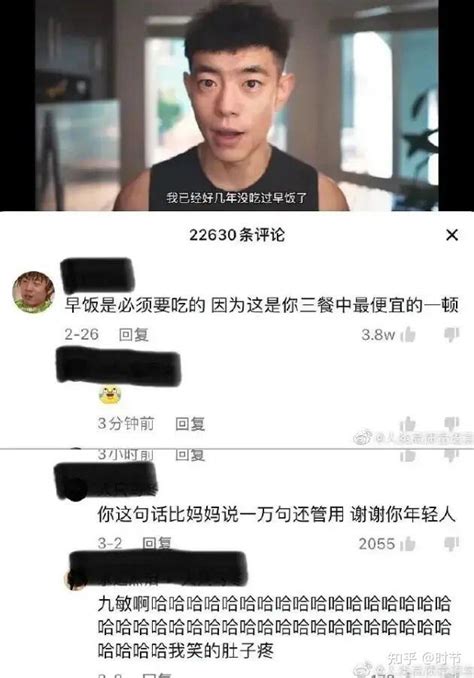Reply to the comment posted 3小时前

coord(190,455)
